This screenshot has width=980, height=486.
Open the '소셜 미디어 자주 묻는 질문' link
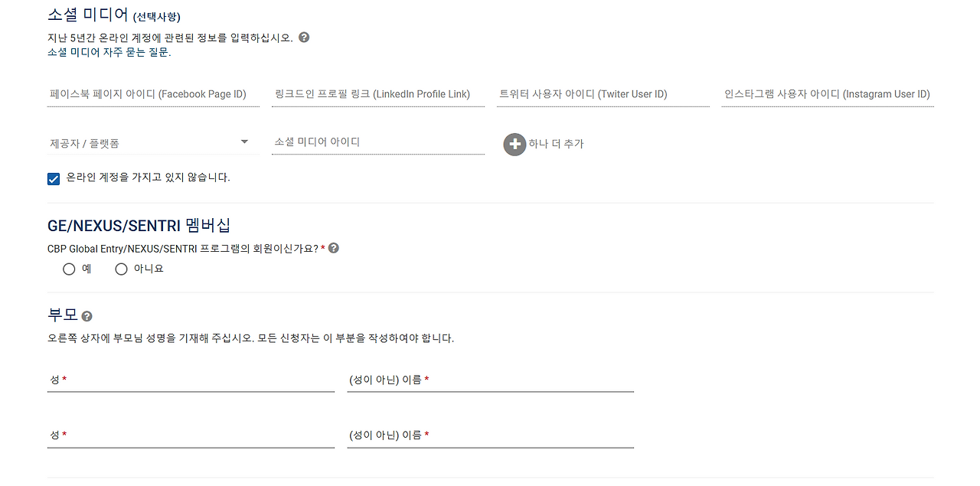coord(107,52)
